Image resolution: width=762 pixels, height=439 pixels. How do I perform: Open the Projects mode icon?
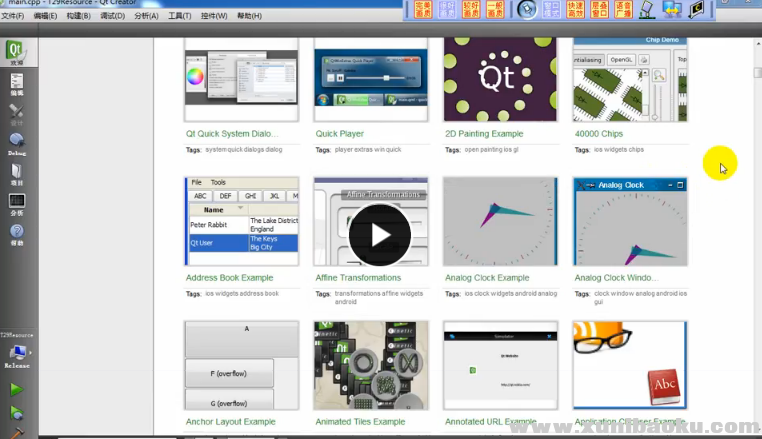[16, 174]
